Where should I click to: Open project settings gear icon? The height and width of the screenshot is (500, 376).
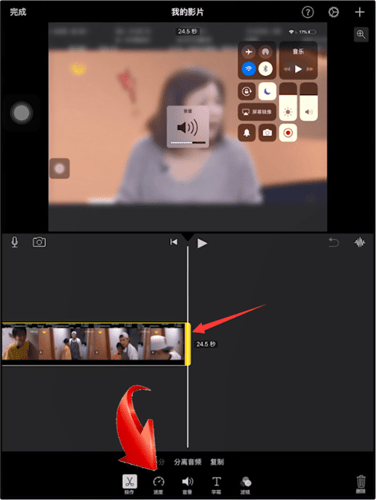tap(333, 12)
